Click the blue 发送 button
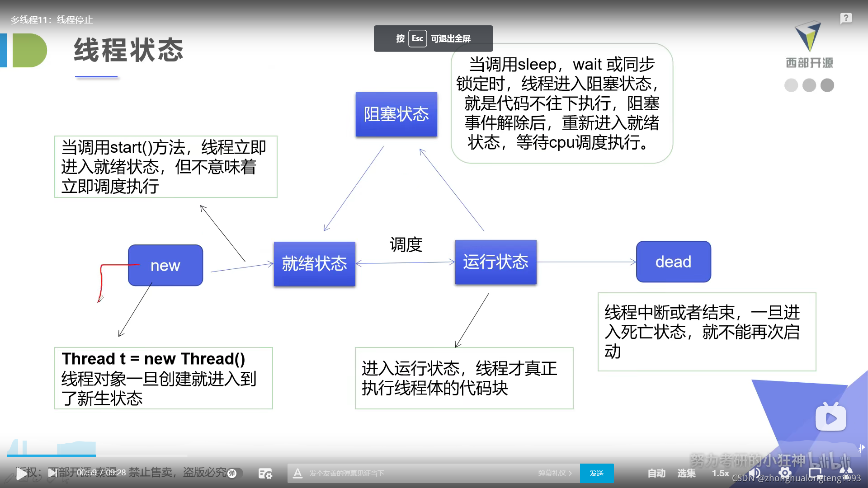This screenshot has width=868, height=488. (597, 473)
